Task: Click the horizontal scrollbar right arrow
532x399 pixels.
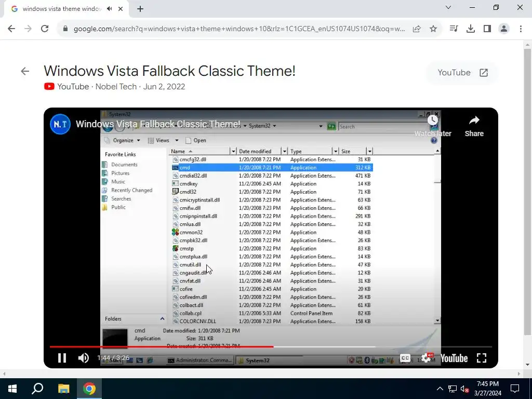Action: click(519, 374)
